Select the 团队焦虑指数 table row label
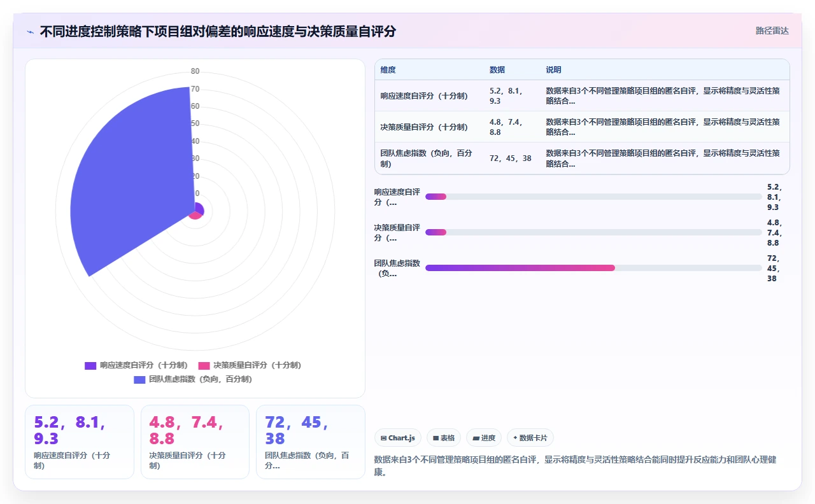 pos(427,158)
